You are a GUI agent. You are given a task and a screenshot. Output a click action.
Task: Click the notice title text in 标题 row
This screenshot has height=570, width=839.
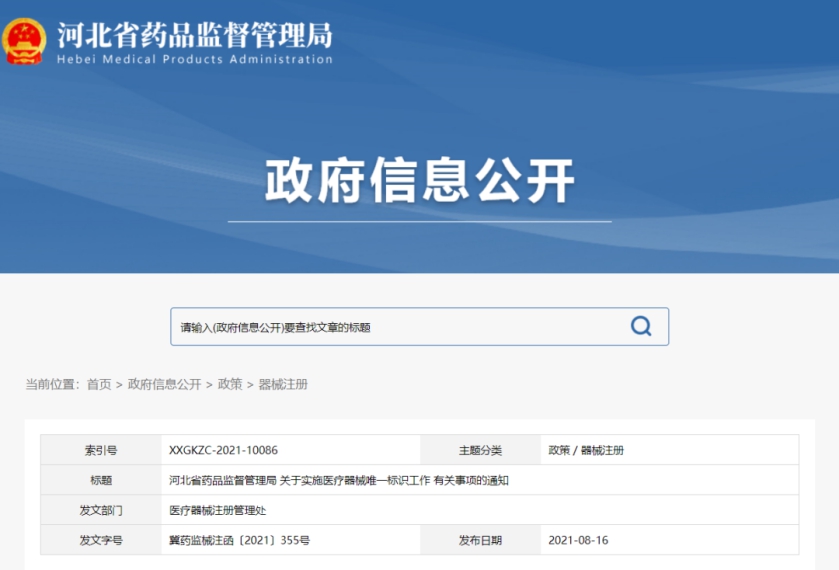click(339, 480)
